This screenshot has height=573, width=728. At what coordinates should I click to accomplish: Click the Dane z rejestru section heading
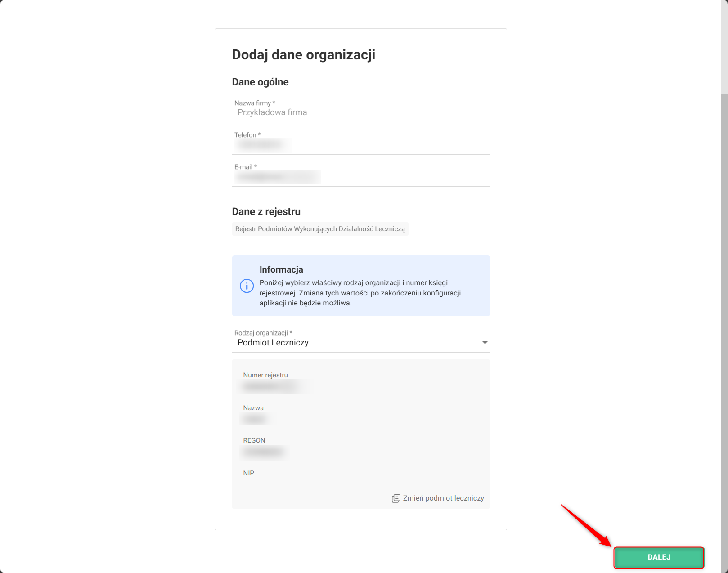coord(266,211)
